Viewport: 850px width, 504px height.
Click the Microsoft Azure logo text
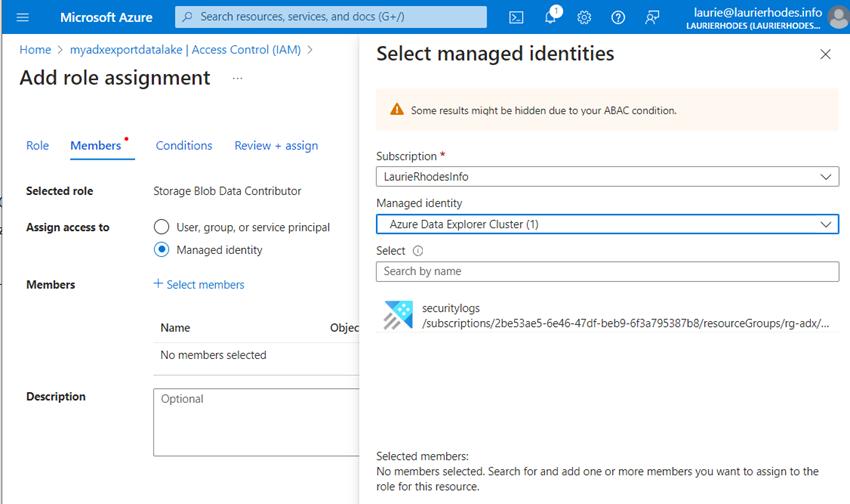pos(106,17)
